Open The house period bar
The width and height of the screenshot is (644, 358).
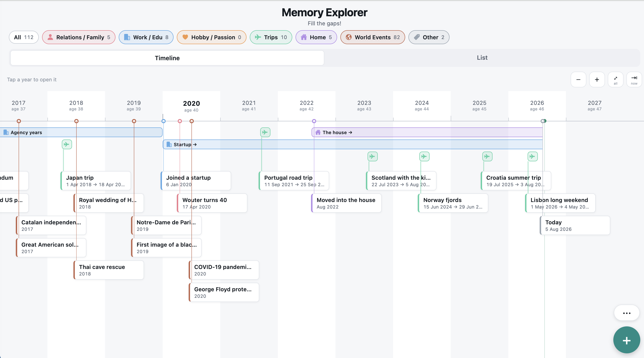coord(427,132)
